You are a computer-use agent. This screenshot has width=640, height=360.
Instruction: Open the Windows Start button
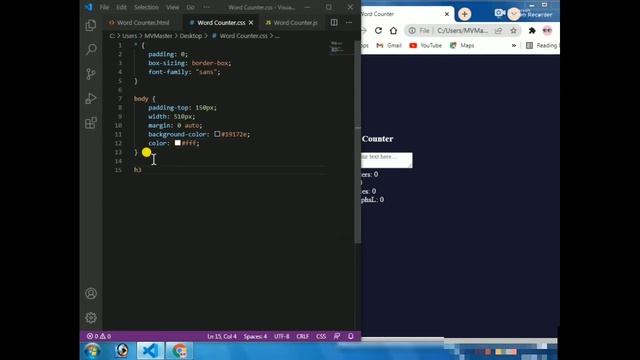click(x=92, y=351)
